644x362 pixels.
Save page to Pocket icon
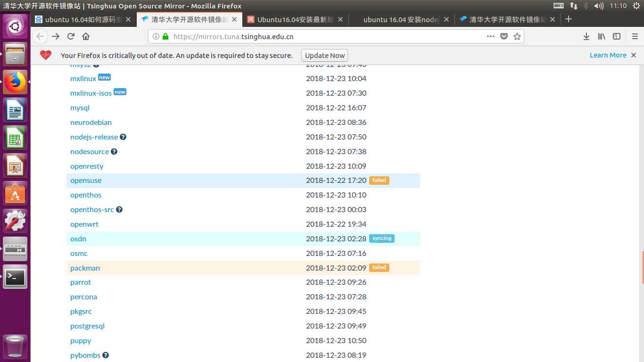[x=504, y=36]
